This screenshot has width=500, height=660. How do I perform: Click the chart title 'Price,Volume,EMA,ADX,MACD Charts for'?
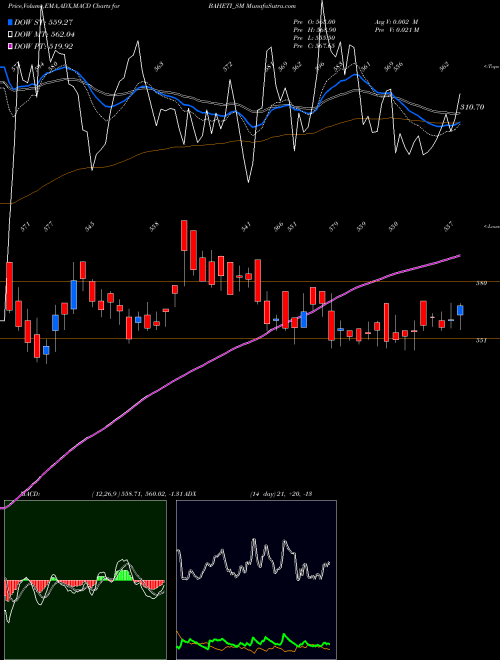point(64,6)
